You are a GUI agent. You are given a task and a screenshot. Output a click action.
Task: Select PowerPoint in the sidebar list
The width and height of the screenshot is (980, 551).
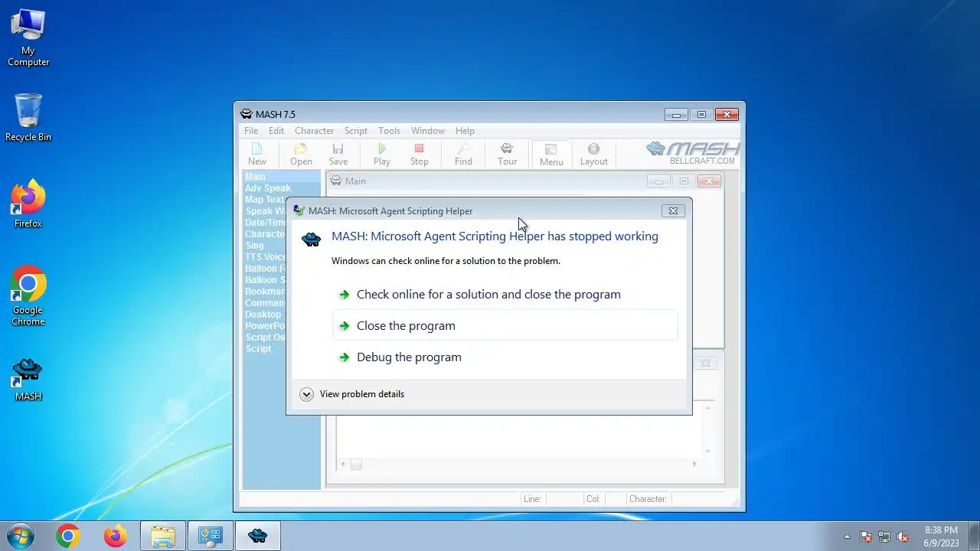pos(265,326)
